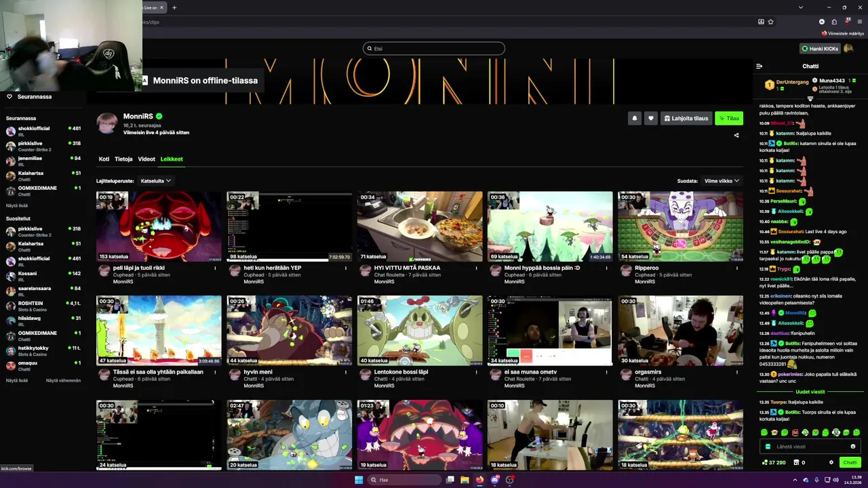Open the Katseluita sort dropdown
868x488 pixels.
pyautogui.click(x=155, y=181)
